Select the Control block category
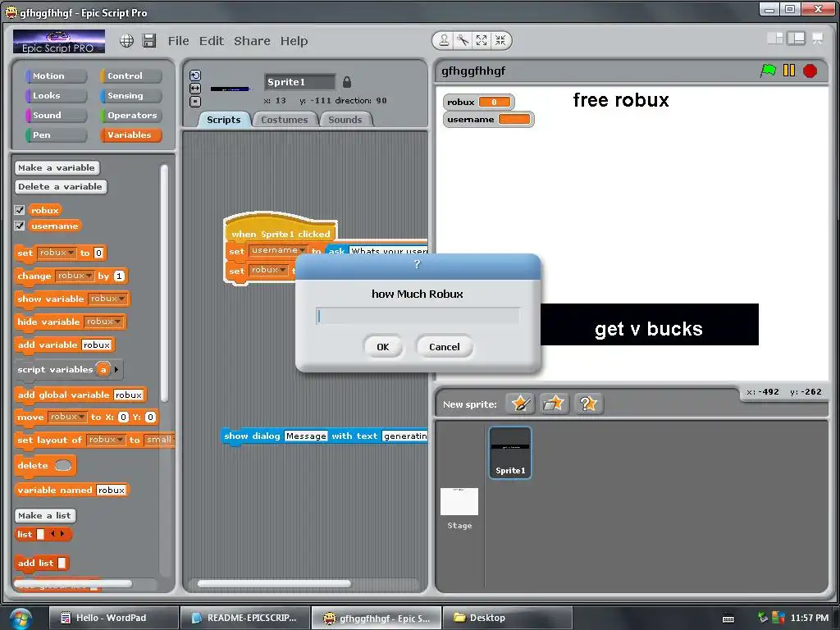The height and width of the screenshot is (630, 840). pos(130,76)
